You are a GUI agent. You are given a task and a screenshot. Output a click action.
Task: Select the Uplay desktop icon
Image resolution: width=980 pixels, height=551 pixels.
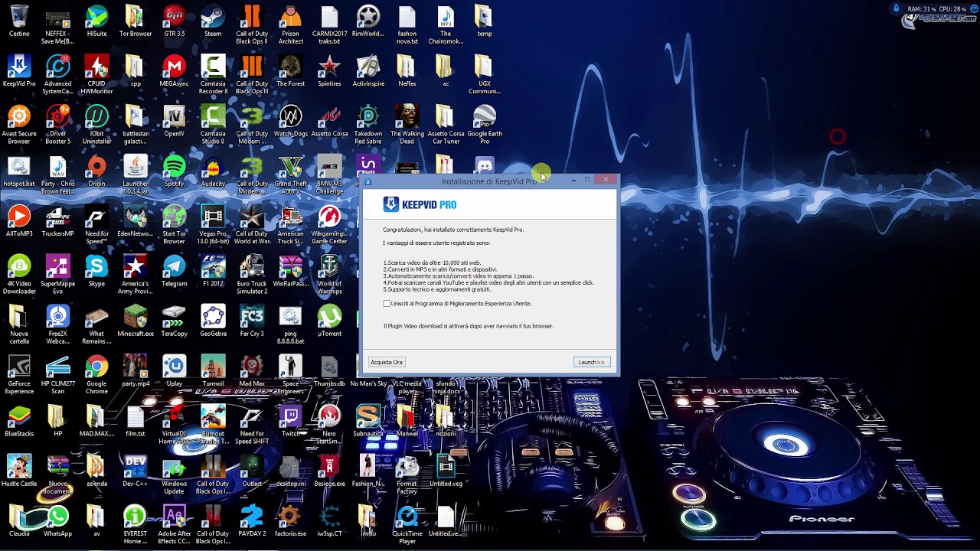point(174,367)
